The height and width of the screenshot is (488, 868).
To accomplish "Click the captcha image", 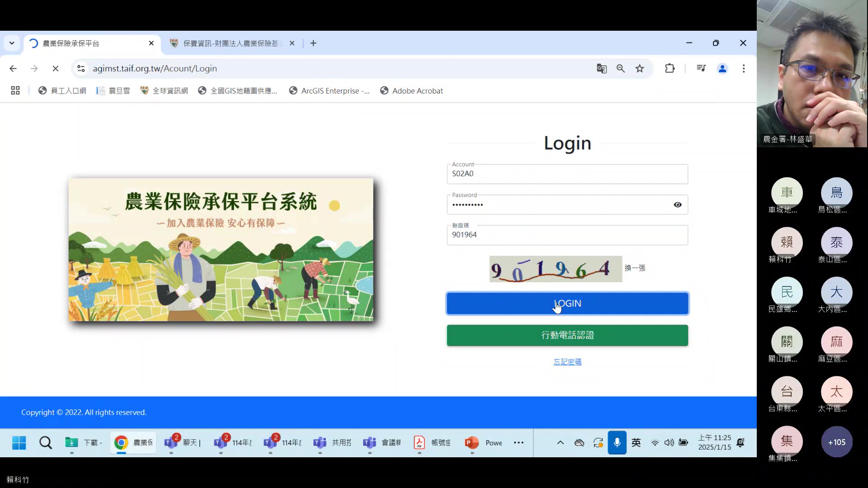I will tap(556, 269).
